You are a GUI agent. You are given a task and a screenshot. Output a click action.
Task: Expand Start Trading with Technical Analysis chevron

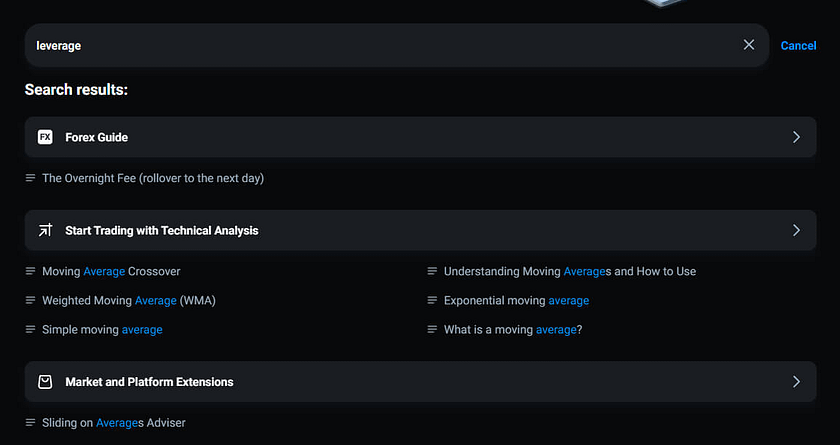[x=796, y=230]
